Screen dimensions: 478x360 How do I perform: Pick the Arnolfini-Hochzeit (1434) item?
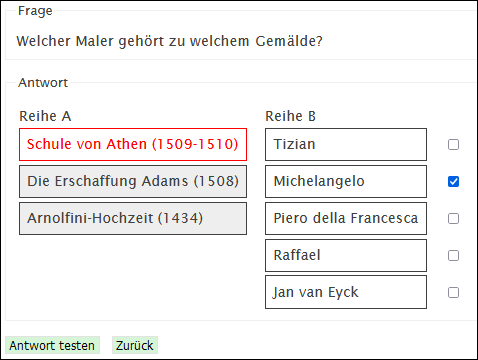pos(133,219)
